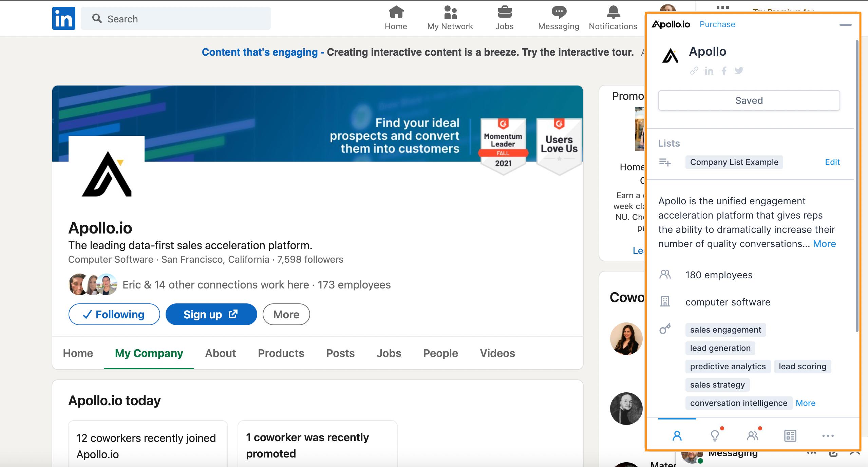
Task: Click the lead scoring keyword tag
Action: pos(803,367)
